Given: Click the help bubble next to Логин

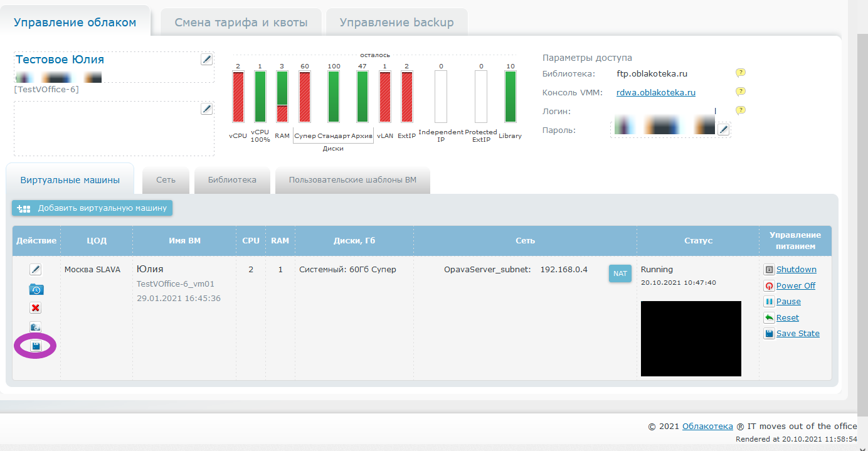Looking at the screenshot, I should tap(740, 110).
